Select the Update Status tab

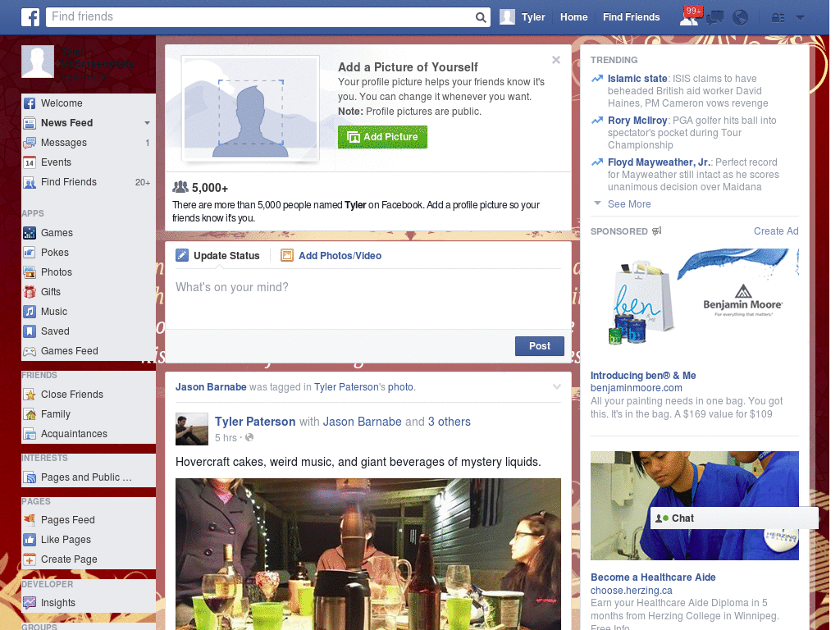pos(218,256)
